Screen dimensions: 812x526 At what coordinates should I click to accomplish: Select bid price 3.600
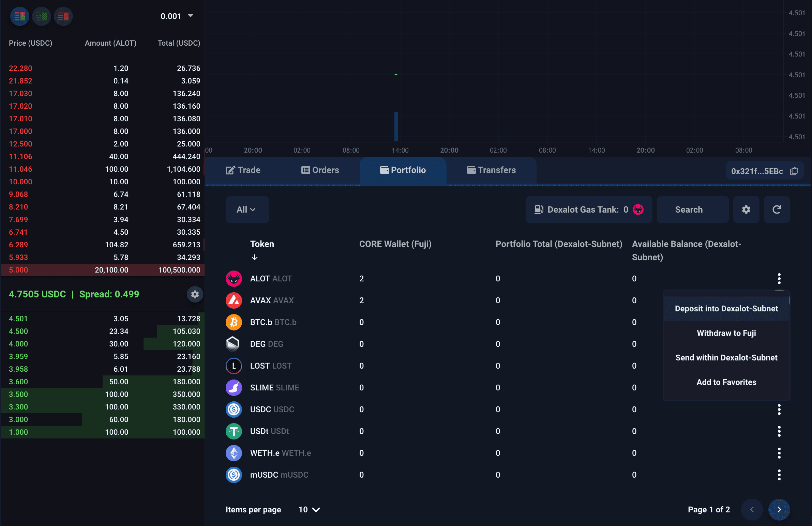[x=18, y=382]
